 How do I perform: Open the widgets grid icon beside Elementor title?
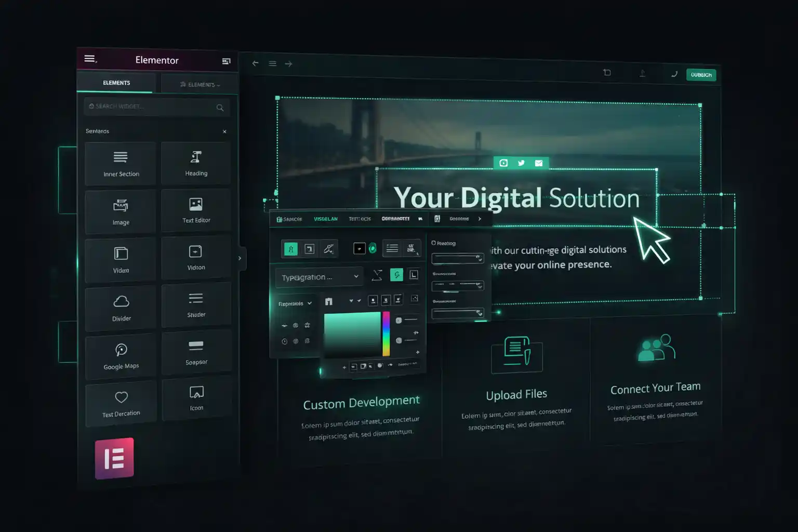point(226,61)
